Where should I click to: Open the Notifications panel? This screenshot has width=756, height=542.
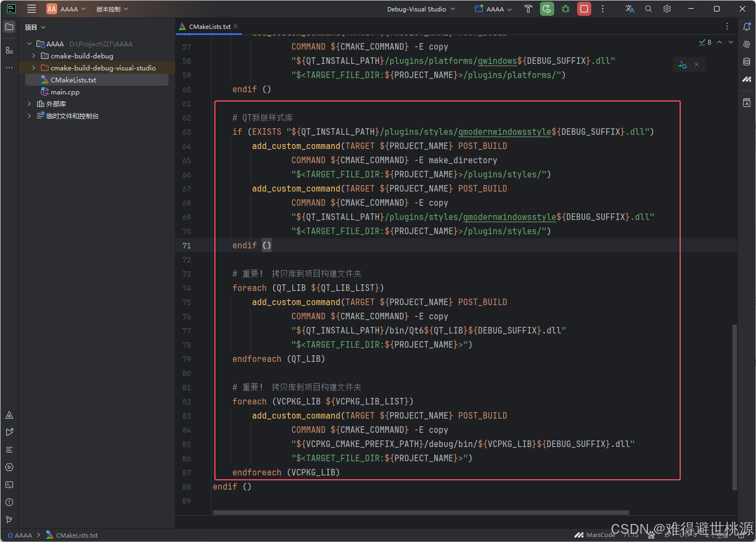[x=747, y=27]
